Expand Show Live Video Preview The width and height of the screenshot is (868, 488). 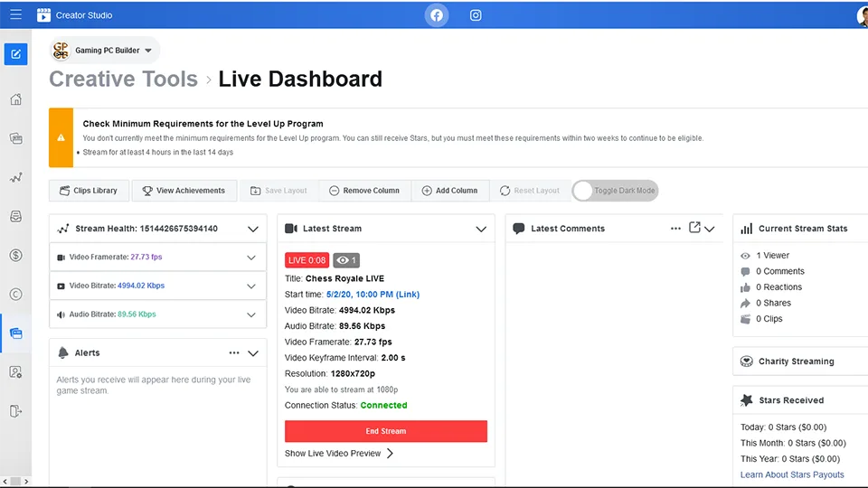point(339,453)
